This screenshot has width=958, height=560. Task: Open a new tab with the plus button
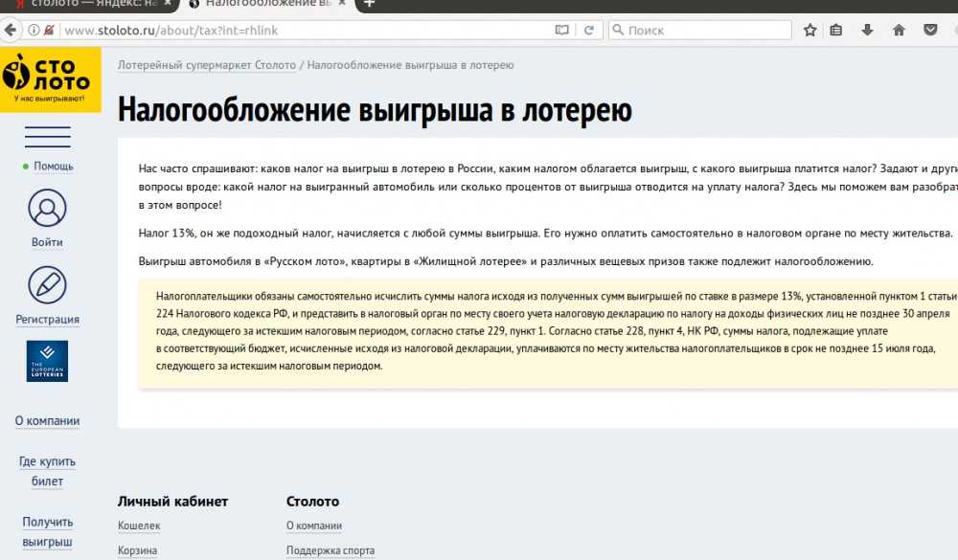tap(369, 4)
